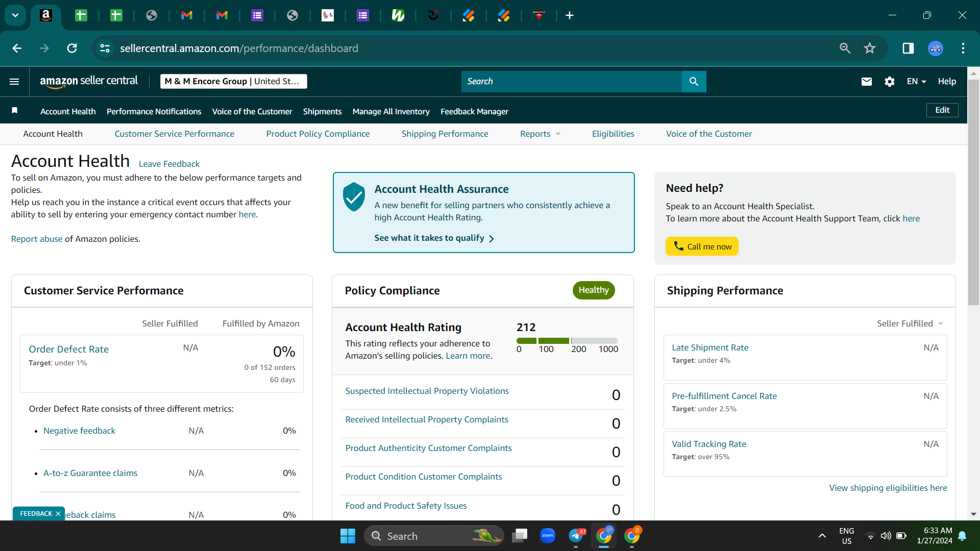Screen dimensions: 980x551
Task: Open the Valid Tracking Rate link
Action: coord(709,444)
